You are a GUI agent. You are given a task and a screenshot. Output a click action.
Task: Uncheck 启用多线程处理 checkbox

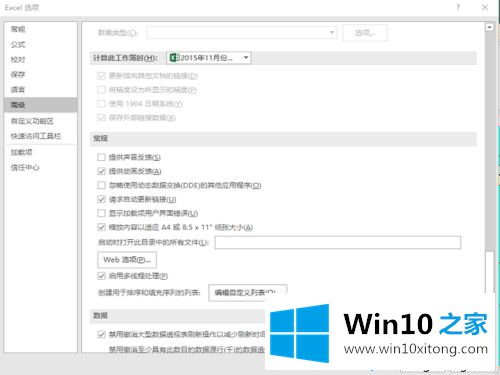[x=101, y=276]
